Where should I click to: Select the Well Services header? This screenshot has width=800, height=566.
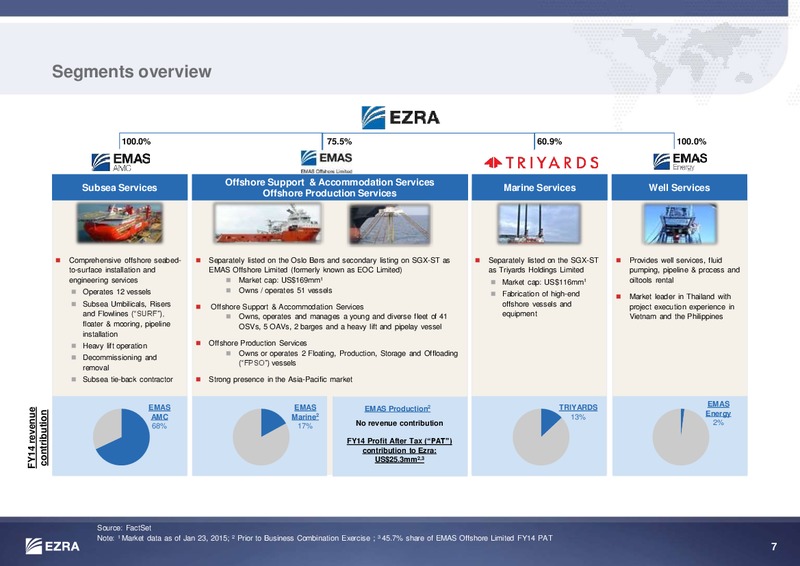pos(679,187)
